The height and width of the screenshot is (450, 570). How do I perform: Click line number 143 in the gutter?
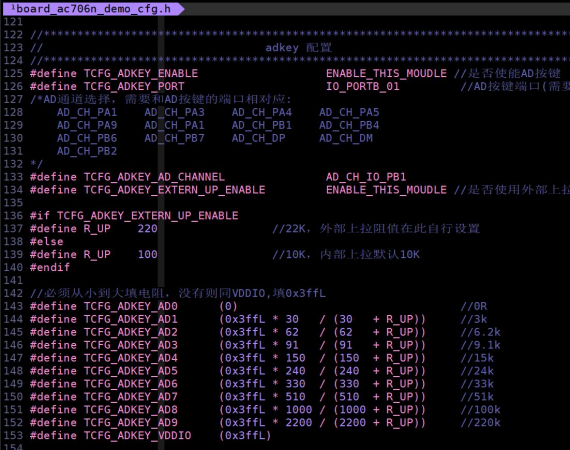point(13,306)
